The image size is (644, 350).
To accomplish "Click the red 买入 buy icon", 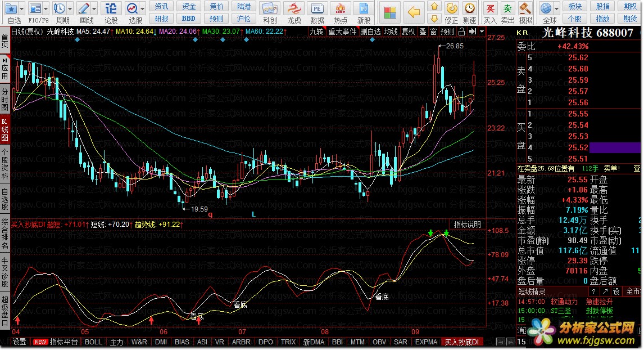I will 490,8.
